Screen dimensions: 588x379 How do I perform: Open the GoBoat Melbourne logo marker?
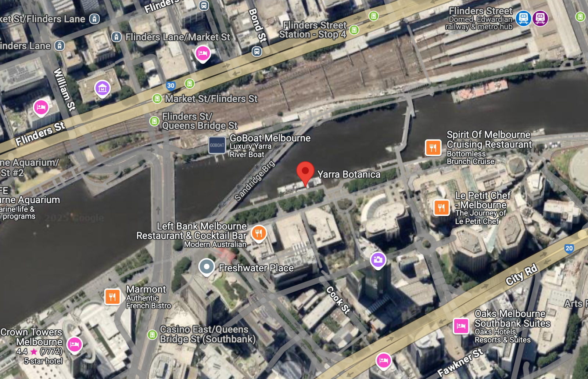pos(217,145)
